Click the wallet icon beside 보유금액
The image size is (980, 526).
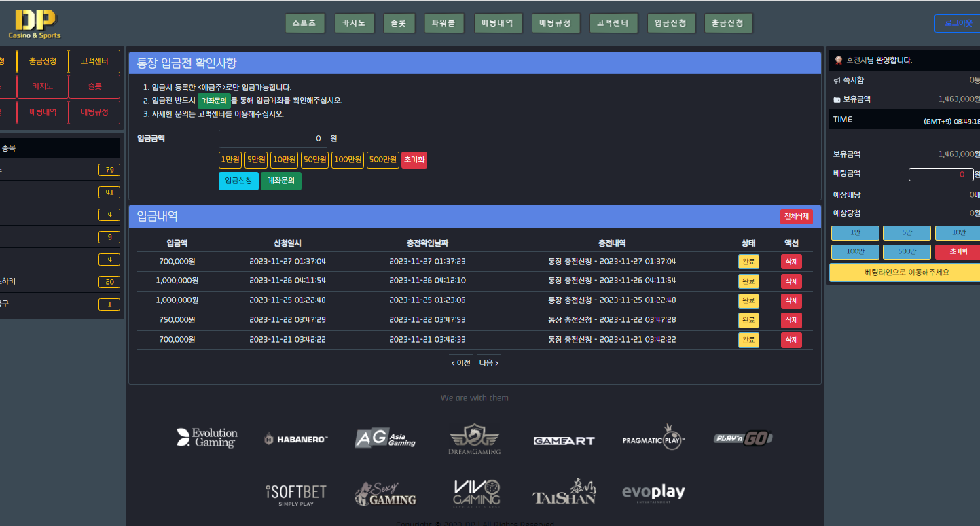(837, 99)
